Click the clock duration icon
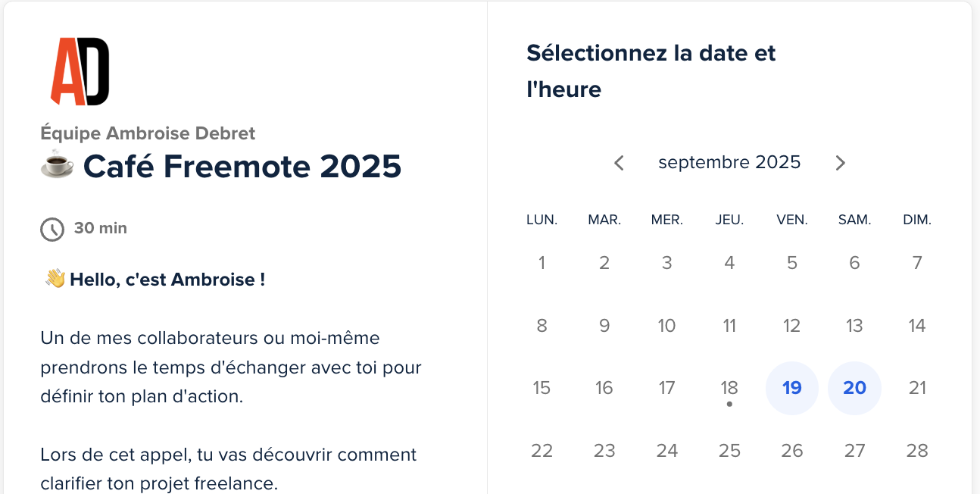The height and width of the screenshot is (494, 980). click(x=52, y=229)
